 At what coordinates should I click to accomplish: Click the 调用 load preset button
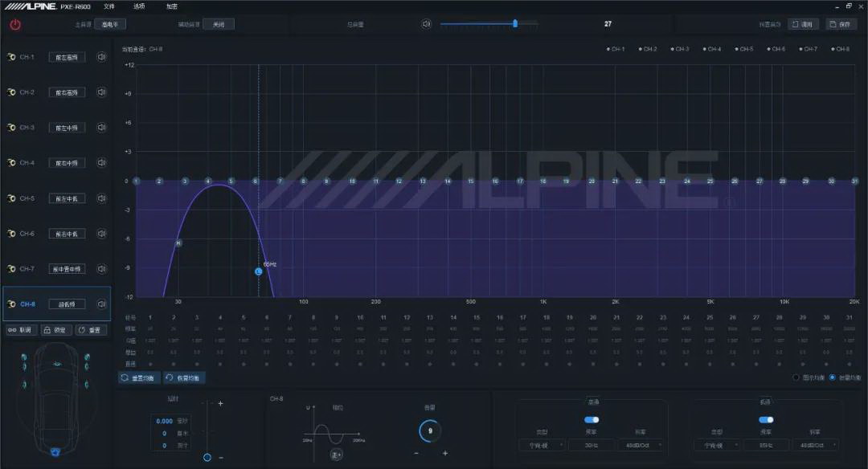click(x=803, y=24)
